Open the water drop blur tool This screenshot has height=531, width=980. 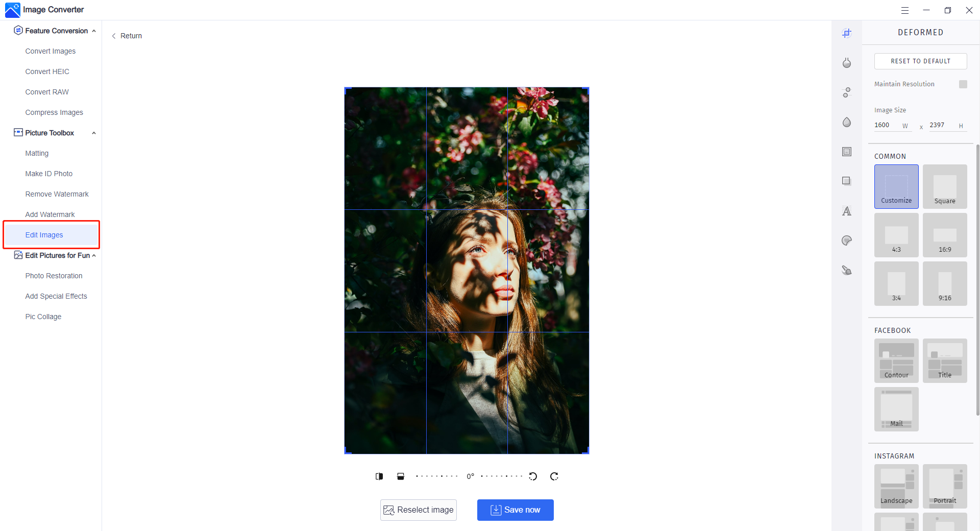(x=847, y=122)
